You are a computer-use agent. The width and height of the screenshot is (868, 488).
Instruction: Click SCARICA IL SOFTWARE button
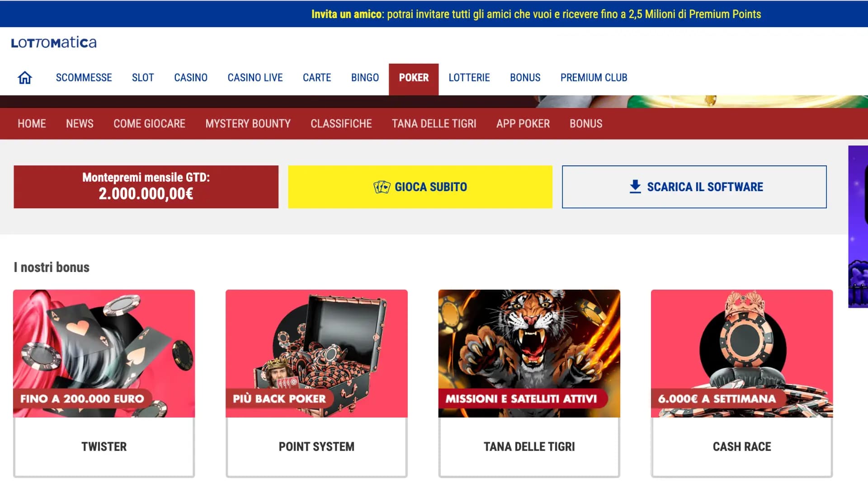pos(694,187)
